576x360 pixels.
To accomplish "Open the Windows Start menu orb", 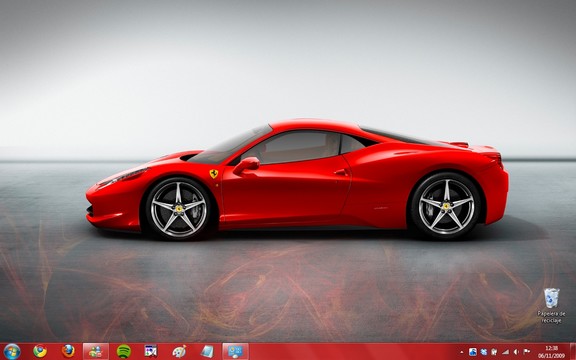I will coord(12,352).
